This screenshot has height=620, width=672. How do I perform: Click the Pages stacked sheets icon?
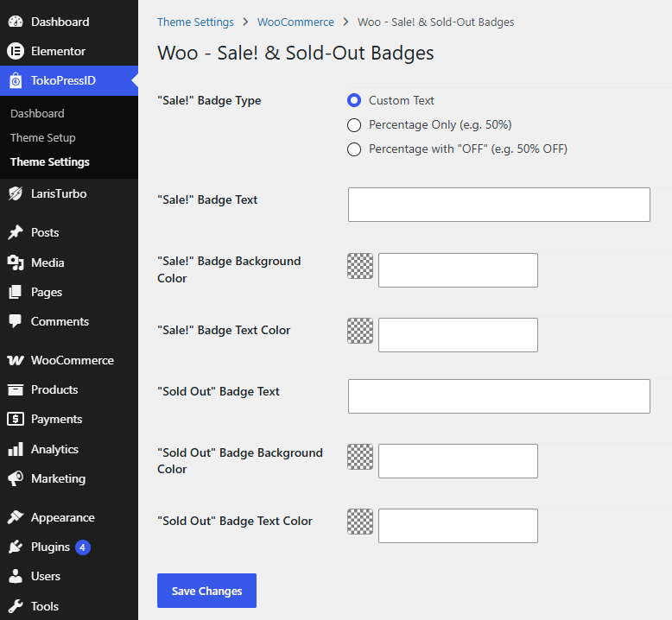click(16, 292)
